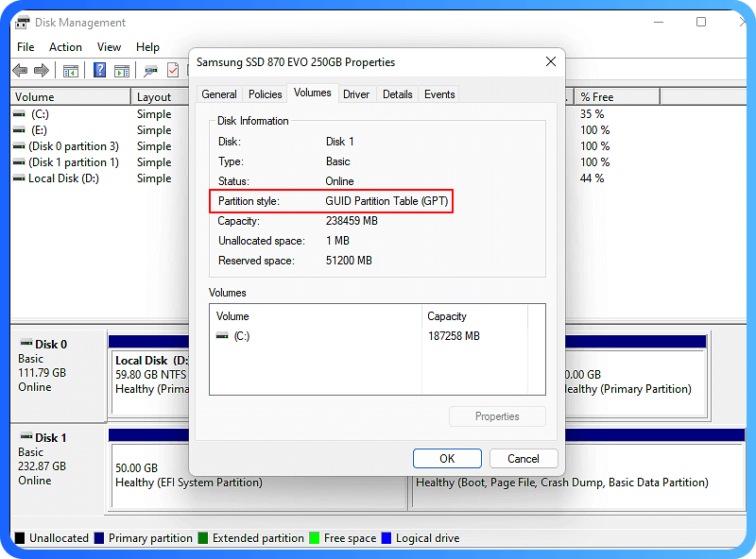Sort by the % Free column header
The image size is (756, 559).
(617, 97)
